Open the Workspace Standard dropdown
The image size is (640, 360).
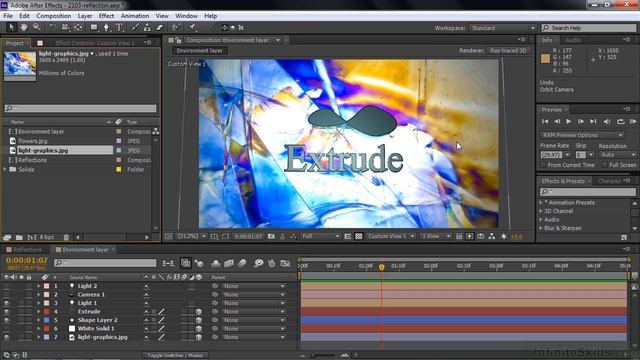pos(502,28)
